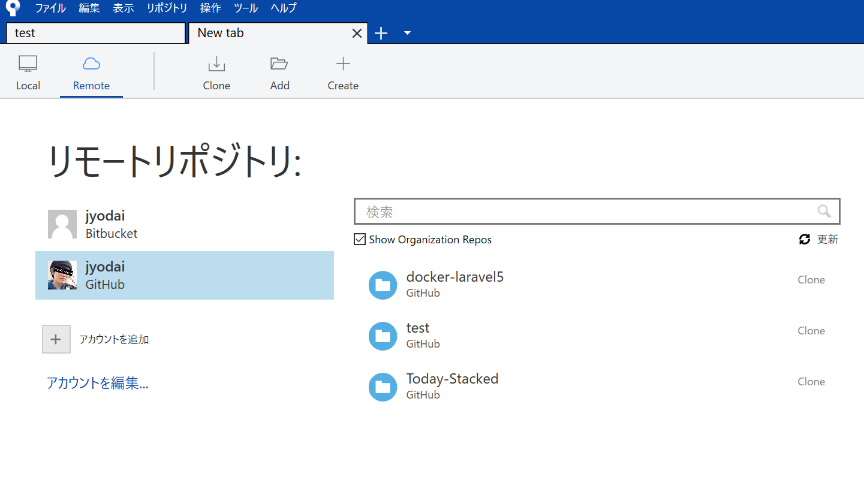
Task: Open the ツール menu
Action: coord(245,8)
